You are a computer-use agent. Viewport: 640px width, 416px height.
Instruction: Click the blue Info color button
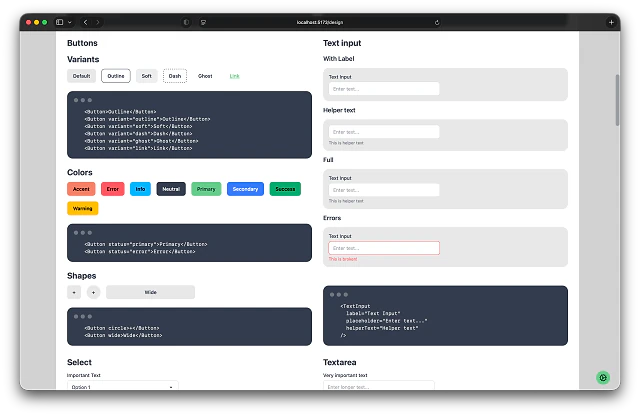coord(140,189)
